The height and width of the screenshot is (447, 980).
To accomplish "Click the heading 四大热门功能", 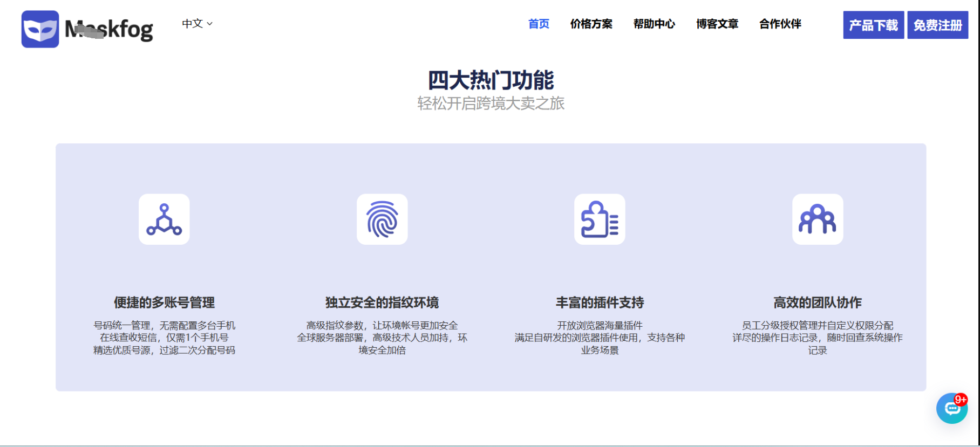I will (491, 80).
